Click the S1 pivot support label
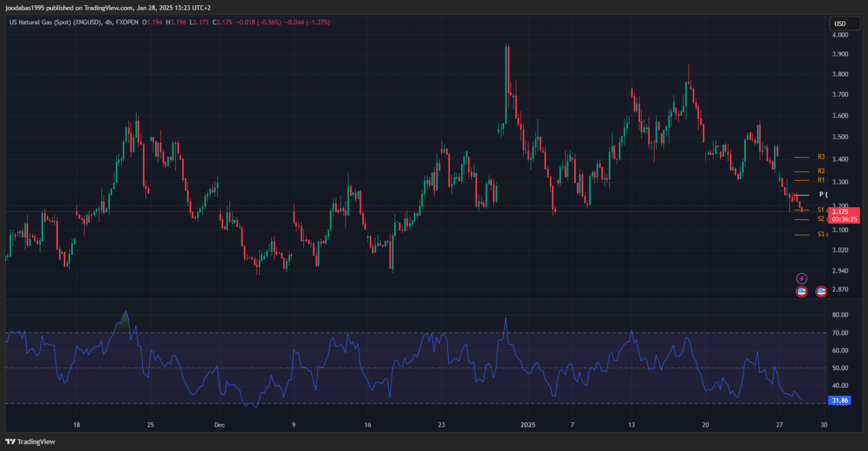Image resolution: width=868 pixels, height=451 pixels. [821, 210]
